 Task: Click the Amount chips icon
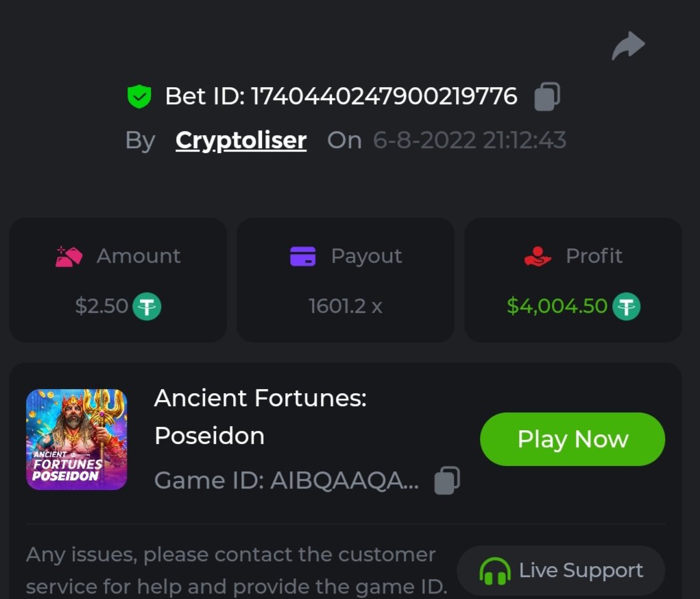point(69,256)
